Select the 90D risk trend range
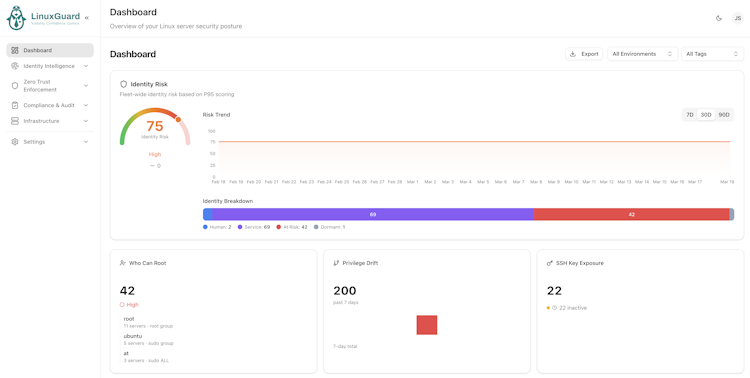Image resolution: width=750 pixels, height=378 pixels. pos(724,115)
